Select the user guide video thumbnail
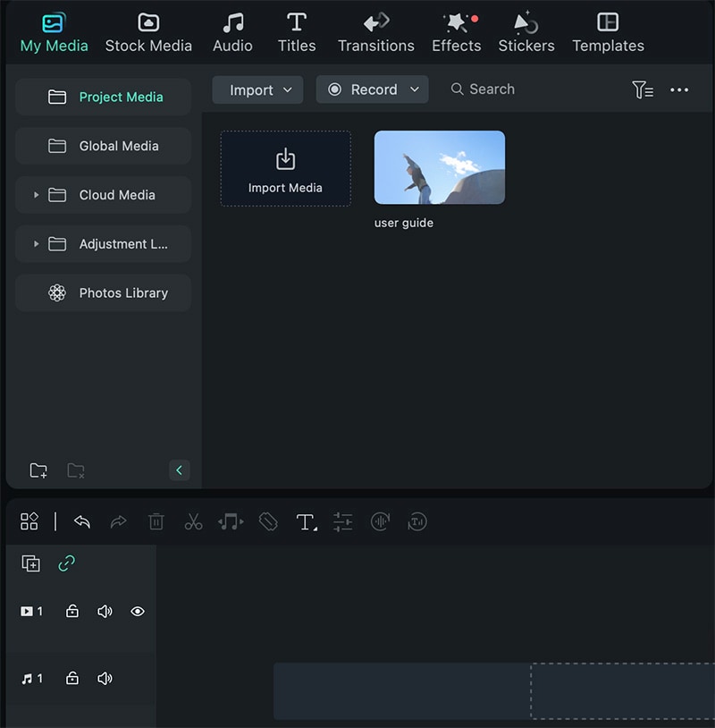Image resolution: width=715 pixels, height=728 pixels. click(440, 167)
